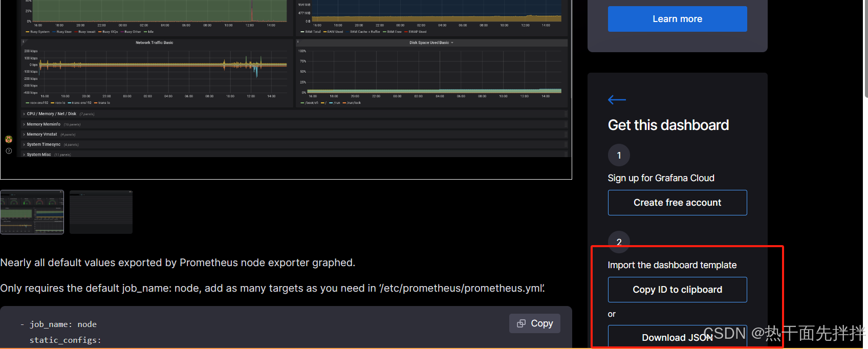The height and width of the screenshot is (349, 868).
Task: Toggle the Idle legend series
Action: click(x=148, y=32)
